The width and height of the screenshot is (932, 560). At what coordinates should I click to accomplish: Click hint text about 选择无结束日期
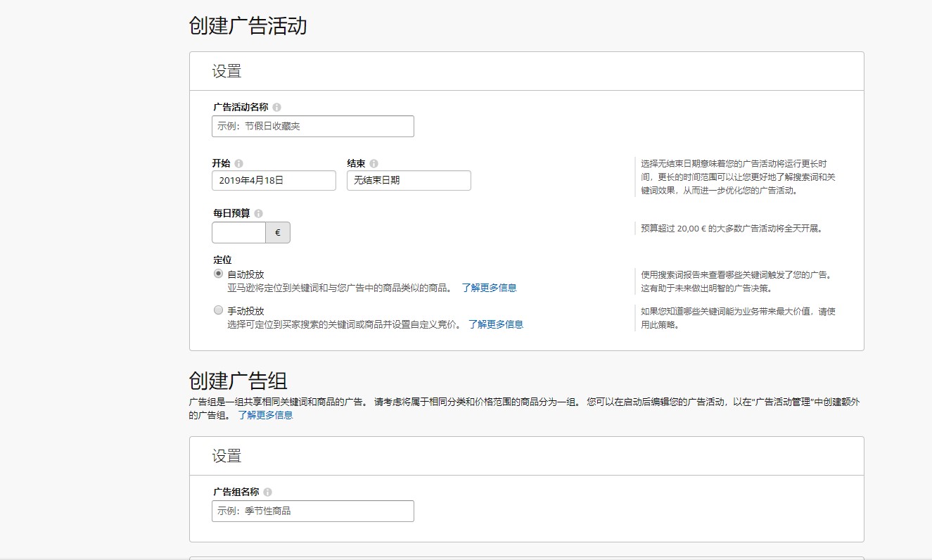[x=739, y=177]
